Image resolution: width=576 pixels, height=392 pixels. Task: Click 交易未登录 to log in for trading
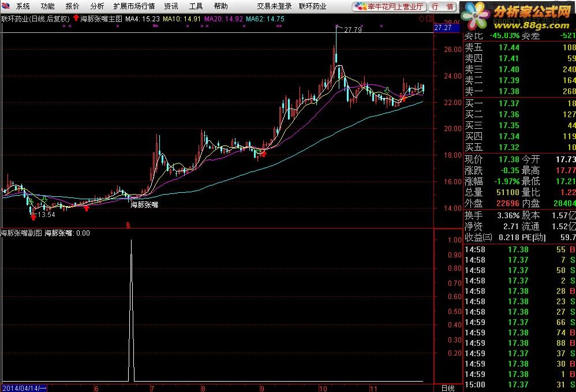[x=274, y=6]
